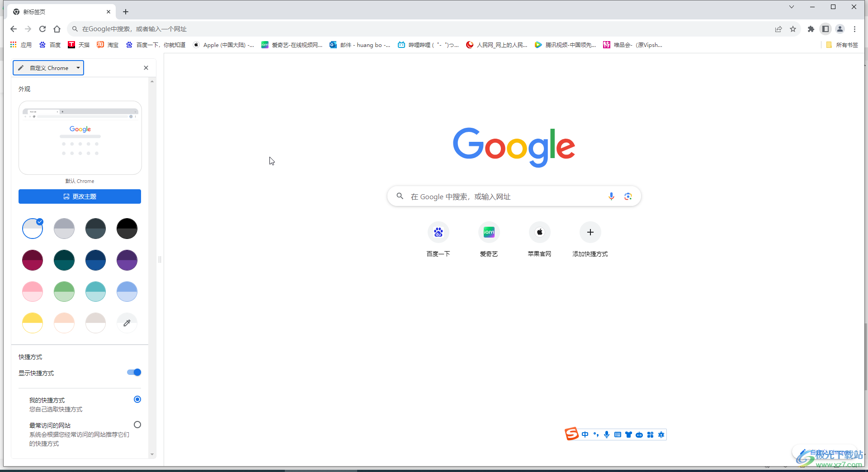868x472 pixels.
Task: Click the Sogou input method S logo
Action: click(572, 434)
